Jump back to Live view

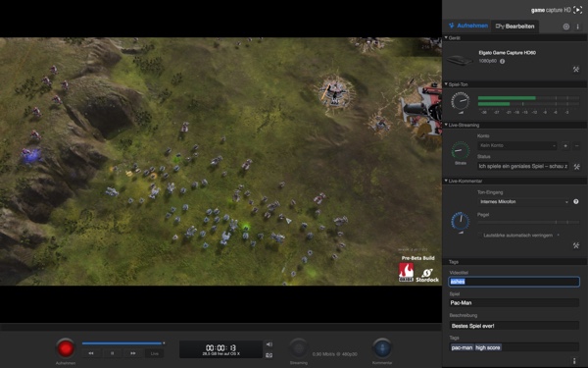click(155, 353)
